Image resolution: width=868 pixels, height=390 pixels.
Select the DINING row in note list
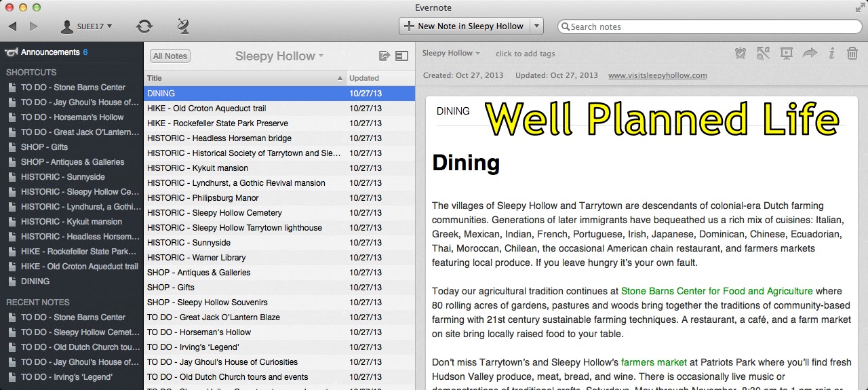tap(279, 94)
